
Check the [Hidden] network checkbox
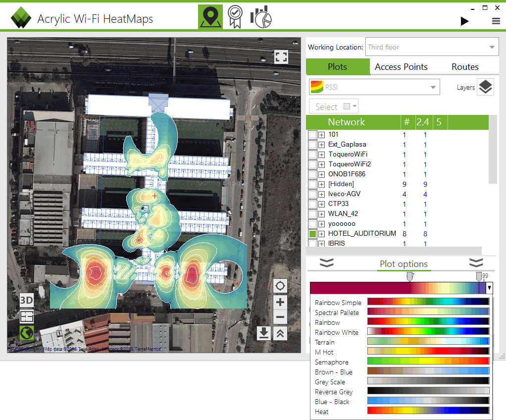(312, 184)
